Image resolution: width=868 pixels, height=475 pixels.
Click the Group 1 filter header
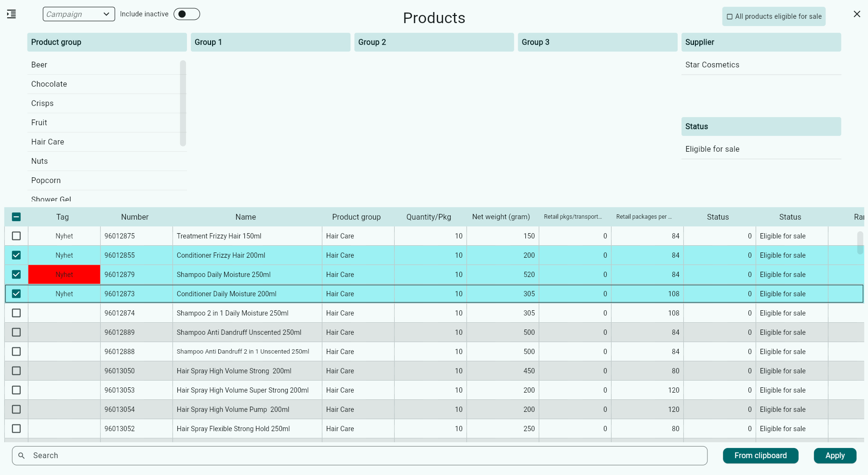[270, 42]
